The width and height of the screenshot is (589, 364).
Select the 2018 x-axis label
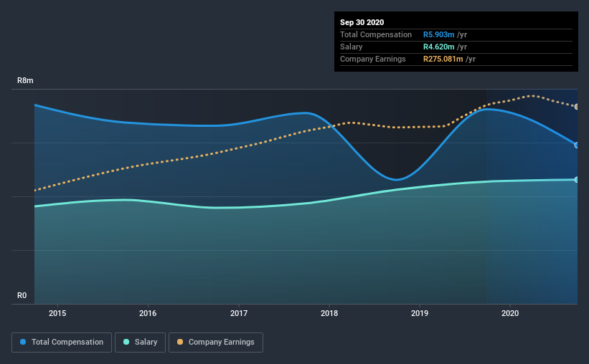point(329,313)
